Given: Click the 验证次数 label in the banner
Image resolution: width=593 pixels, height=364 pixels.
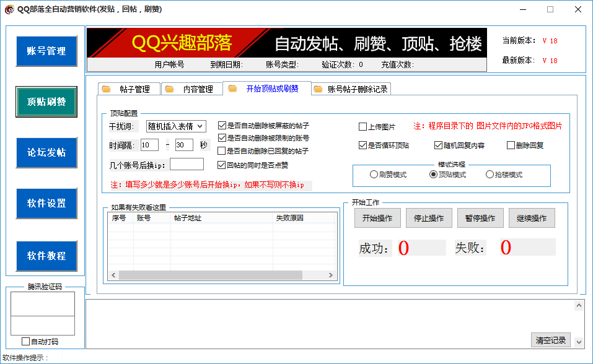Looking at the screenshot, I should pyautogui.click(x=338, y=64).
